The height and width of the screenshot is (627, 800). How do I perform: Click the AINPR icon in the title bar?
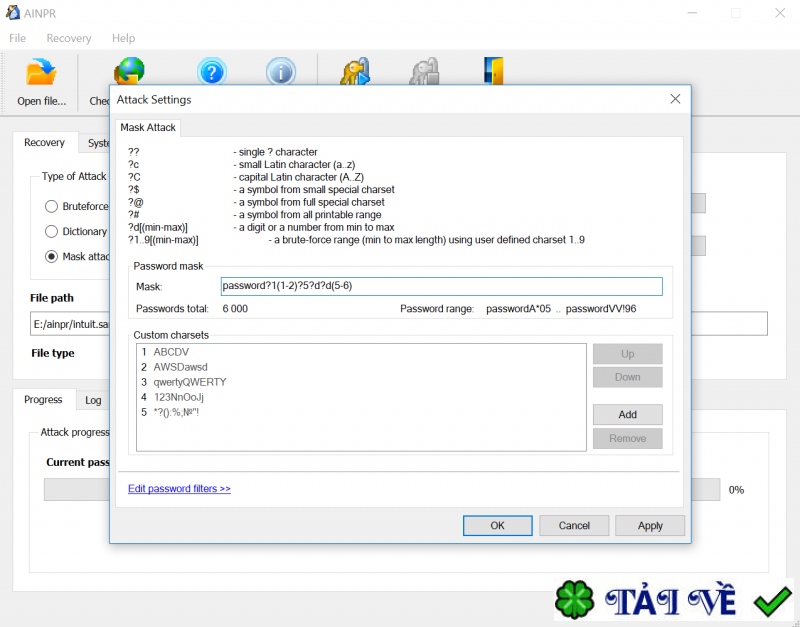pyautogui.click(x=11, y=12)
